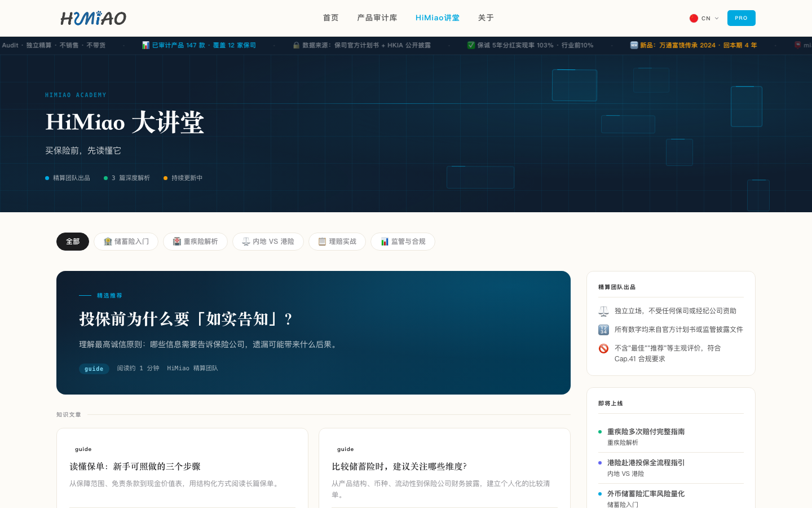Screen dimensions: 812x508
Task: Click the numbers icon beside 所有数字均来自官方计划书
Action: [x=603, y=330]
